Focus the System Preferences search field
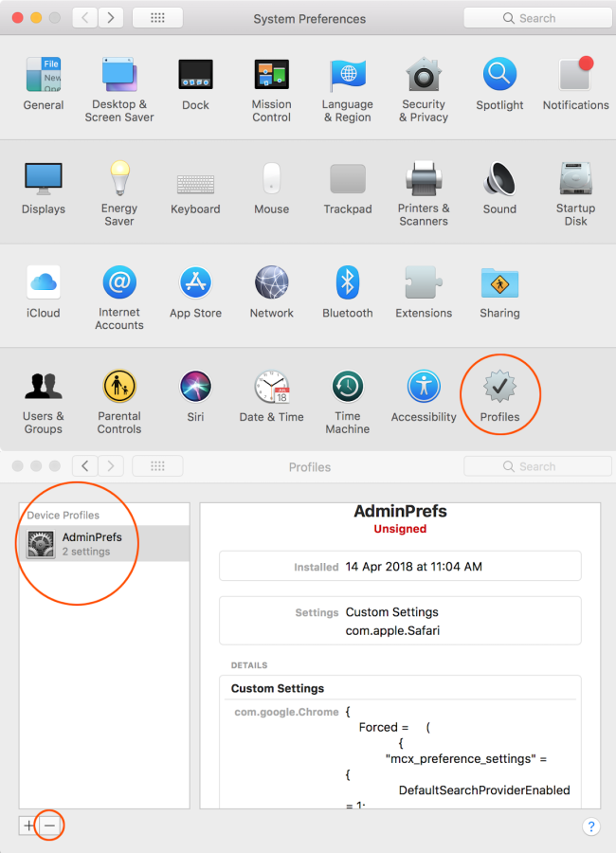Viewport: 616px width, 853px height. [x=537, y=18]
